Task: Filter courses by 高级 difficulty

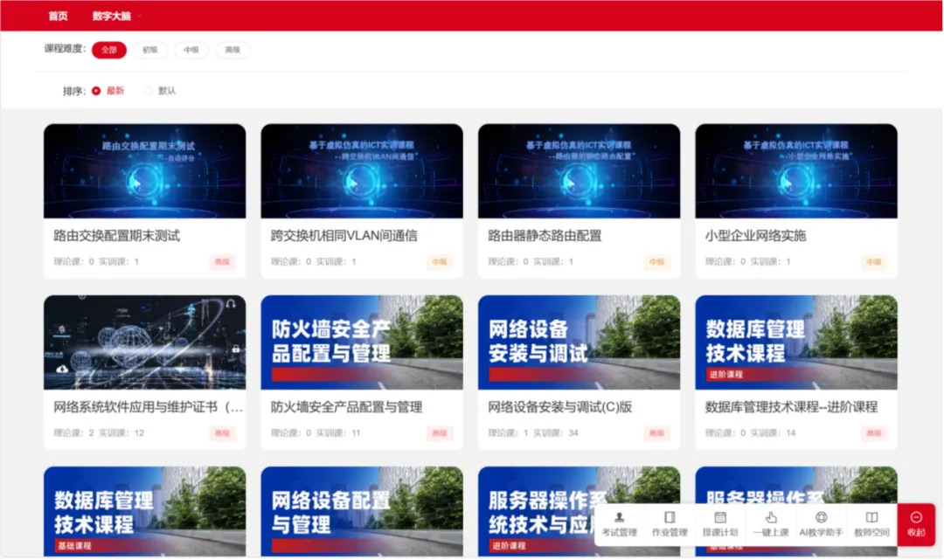Action: [233, 51]
